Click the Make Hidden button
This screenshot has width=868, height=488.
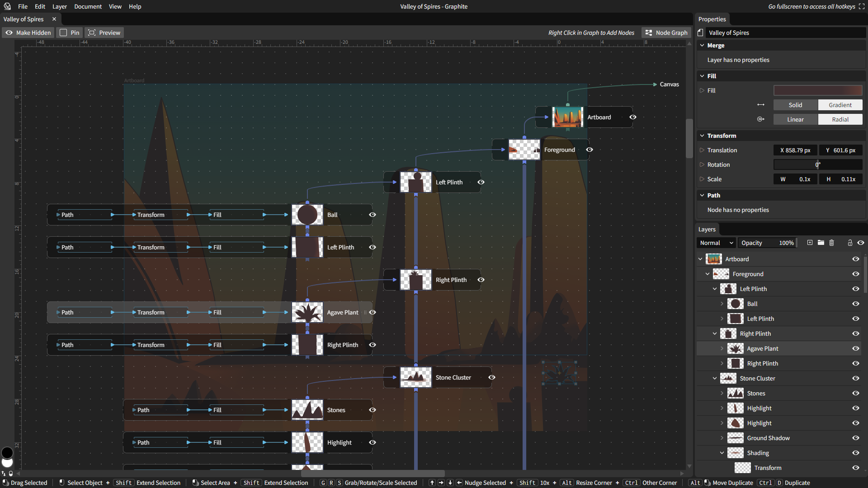(x=28, y=33)
